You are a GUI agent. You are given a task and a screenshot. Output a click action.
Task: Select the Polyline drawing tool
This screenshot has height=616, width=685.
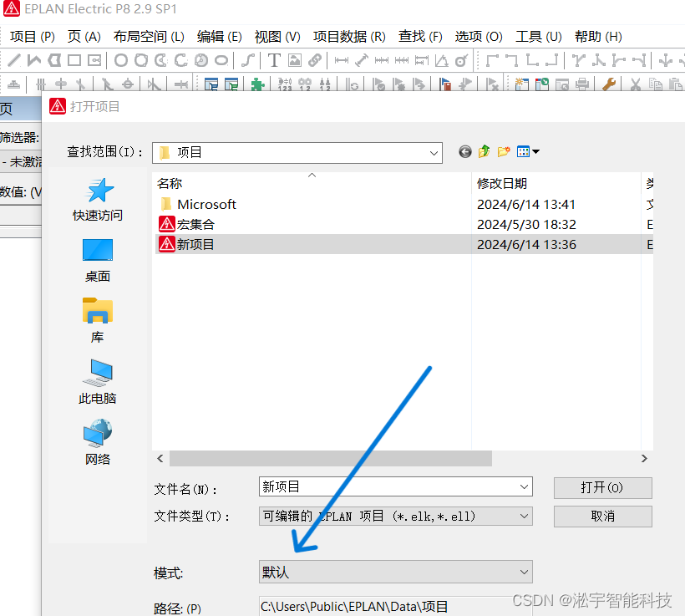34,60
